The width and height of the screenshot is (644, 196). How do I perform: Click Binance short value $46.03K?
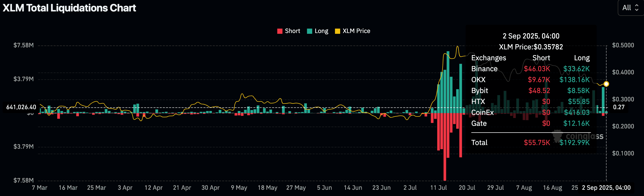pos(537,69)
